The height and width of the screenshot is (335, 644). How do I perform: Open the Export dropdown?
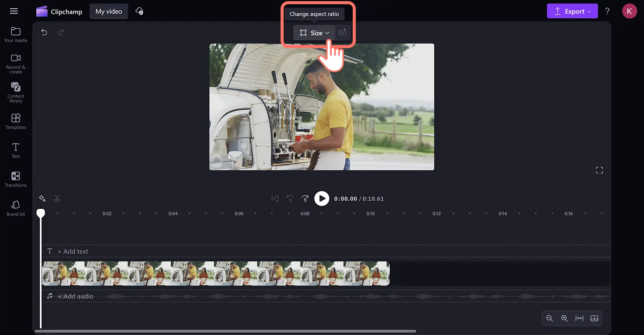click(572, 11)
